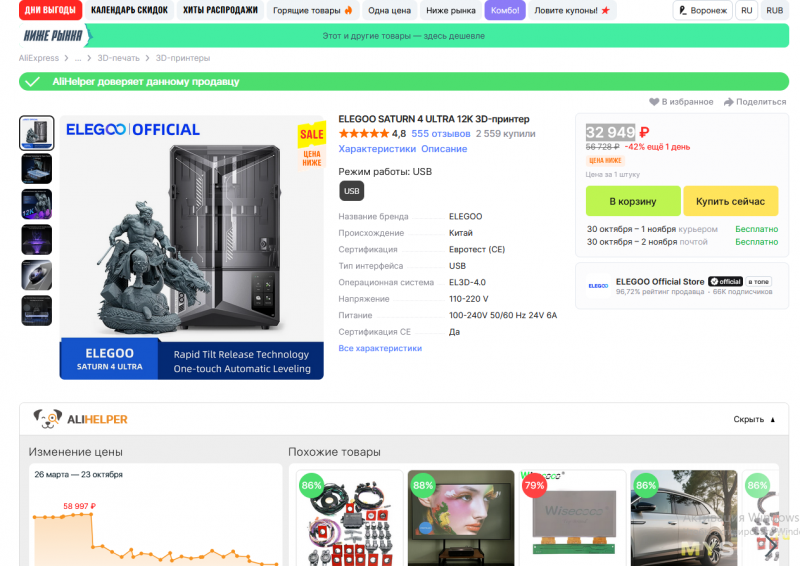800x566 pixels.
Task: Open the RU language selector
Action: 746,10
